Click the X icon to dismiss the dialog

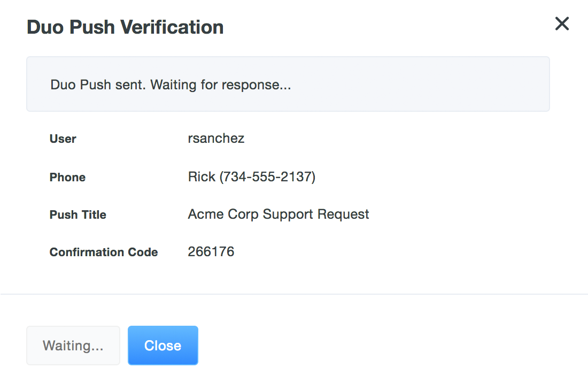coord(562,24)
